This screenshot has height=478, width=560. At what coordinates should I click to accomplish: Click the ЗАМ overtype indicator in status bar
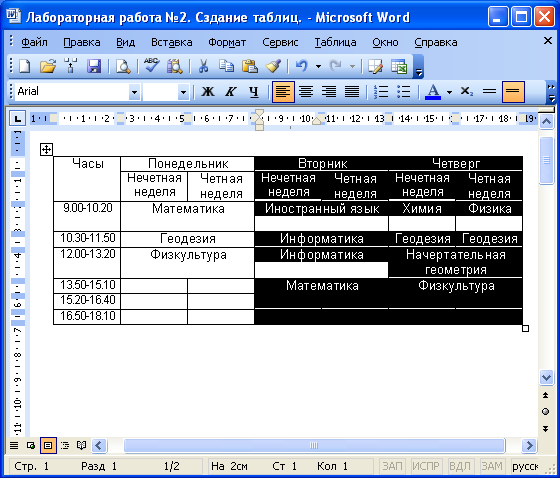point(492,466)
